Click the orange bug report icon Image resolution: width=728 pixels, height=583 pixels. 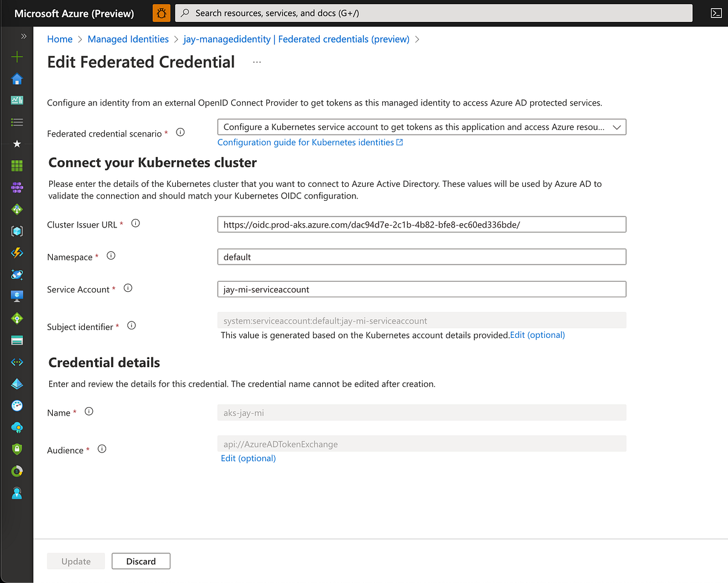tap(161, 13)
